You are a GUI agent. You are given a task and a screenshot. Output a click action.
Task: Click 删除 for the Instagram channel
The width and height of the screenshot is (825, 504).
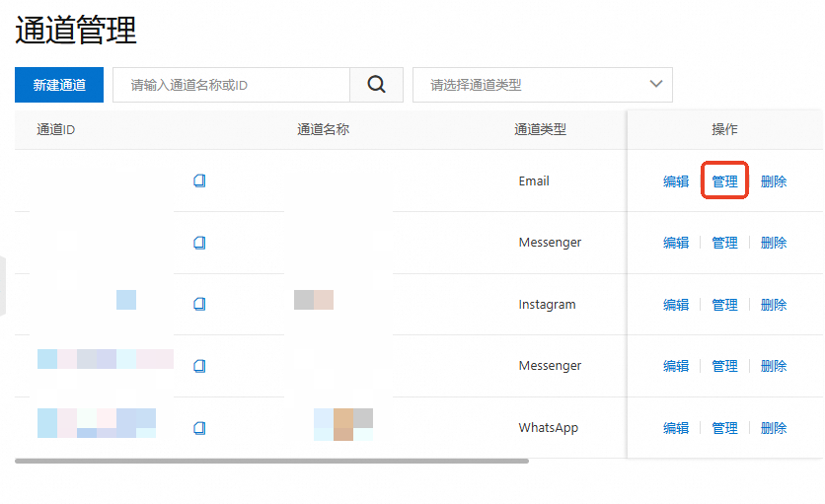pyautogui.click(x=774, y=305)
